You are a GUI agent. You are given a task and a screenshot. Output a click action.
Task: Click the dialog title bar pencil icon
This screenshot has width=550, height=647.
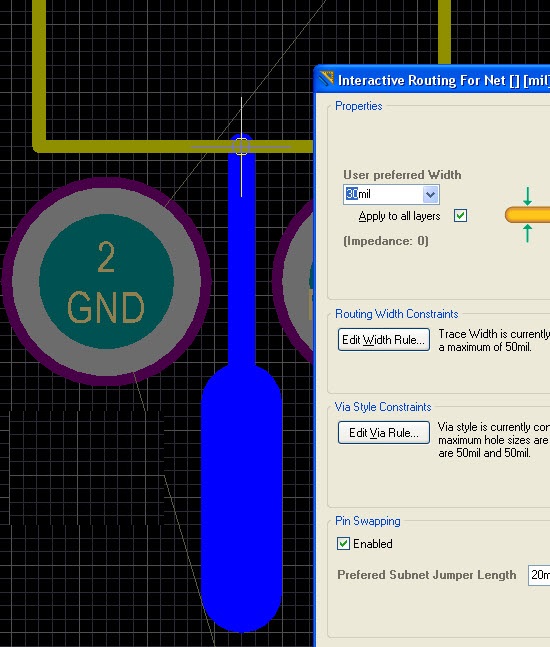pos(326,79)
